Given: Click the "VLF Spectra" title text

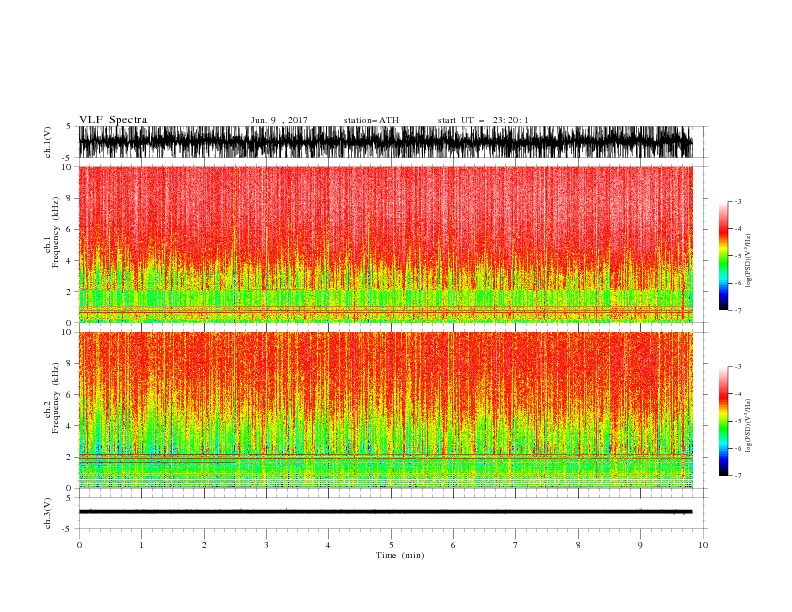Looking at the screenshot, I should click(x=113, y=120).
